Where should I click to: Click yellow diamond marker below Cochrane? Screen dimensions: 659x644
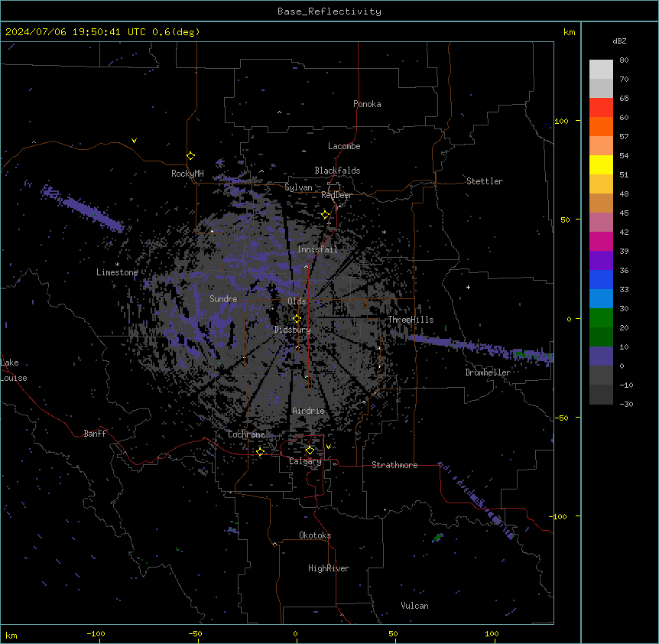coord(260,451)
